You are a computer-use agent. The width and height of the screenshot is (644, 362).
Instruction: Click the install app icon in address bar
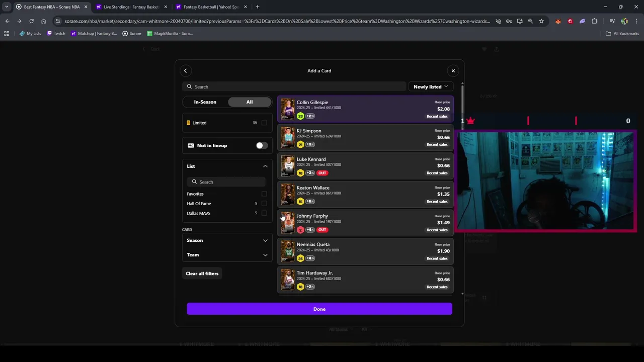(x=520, y=21)
